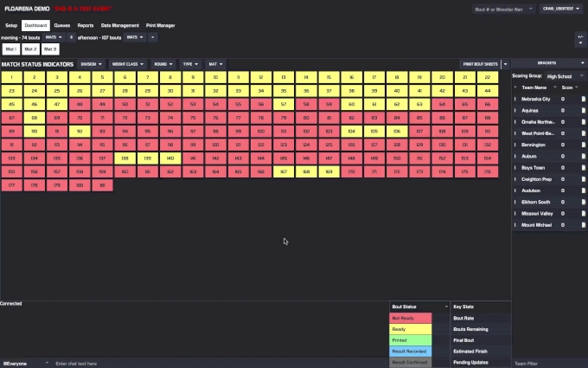Open the Data Management tab
588x368 pixels.
119,25
